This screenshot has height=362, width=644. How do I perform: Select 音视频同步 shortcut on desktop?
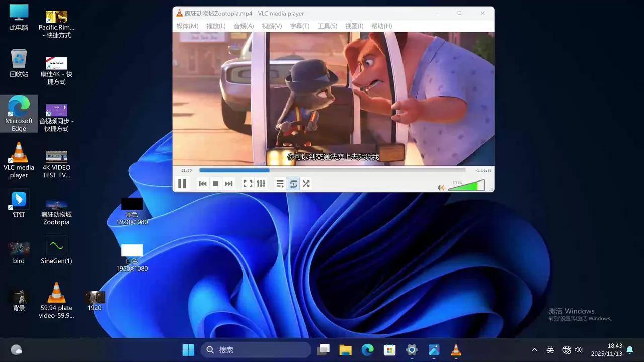pos(56,118)
